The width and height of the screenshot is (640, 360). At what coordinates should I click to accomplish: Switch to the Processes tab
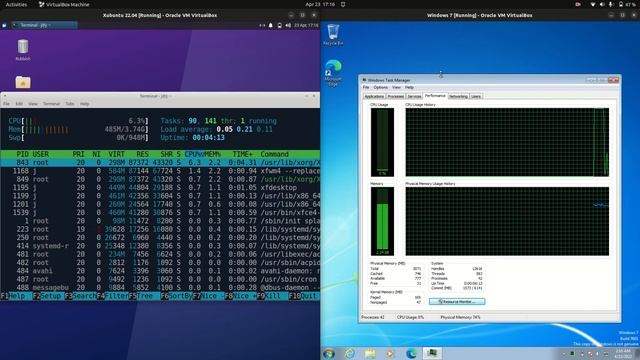396,96
